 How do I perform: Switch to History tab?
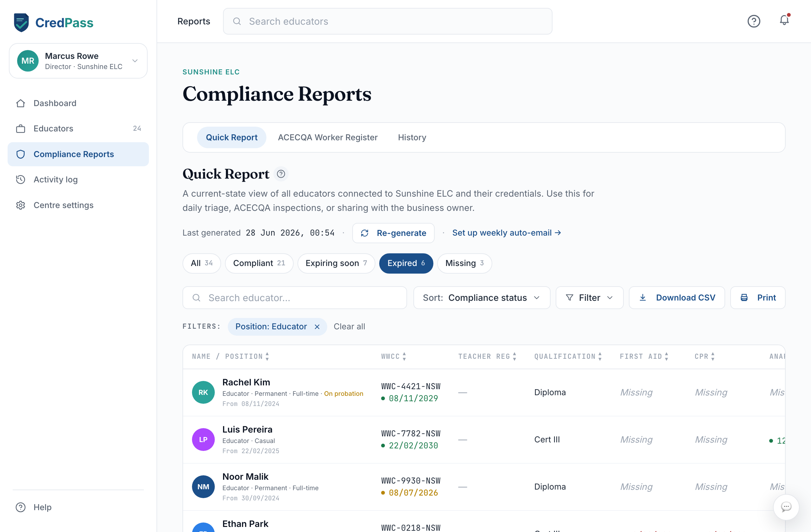click(x=412, y=137)
